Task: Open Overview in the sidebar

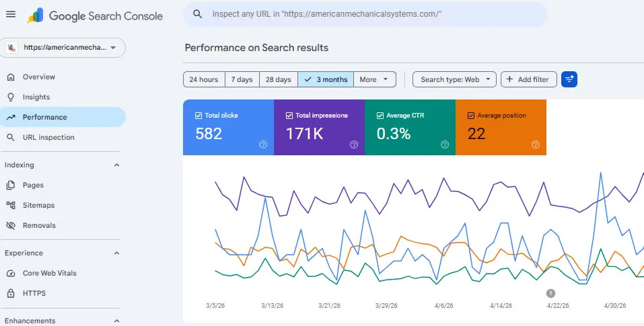Action: point(63,77)
